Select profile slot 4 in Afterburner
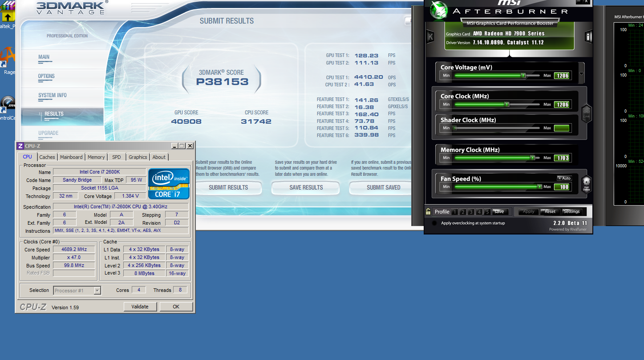The width and height of the screenshot is (644, 360). 479,212
